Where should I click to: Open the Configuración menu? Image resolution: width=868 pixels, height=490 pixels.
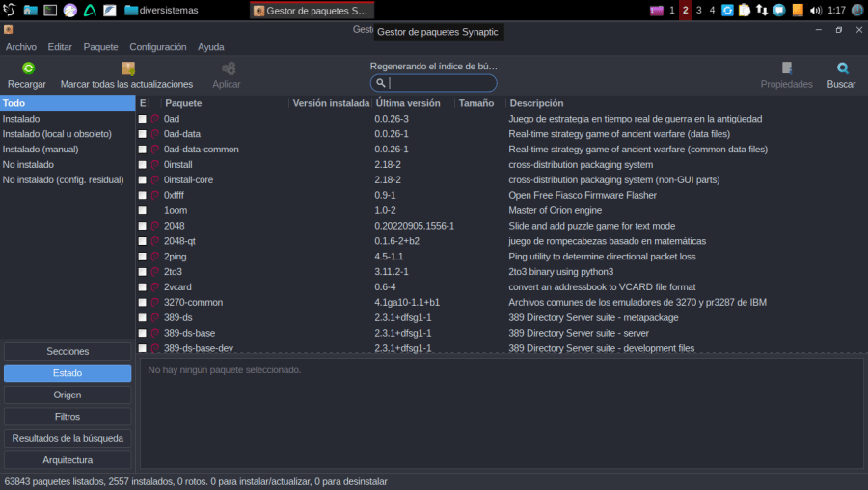tap(157, 47)
